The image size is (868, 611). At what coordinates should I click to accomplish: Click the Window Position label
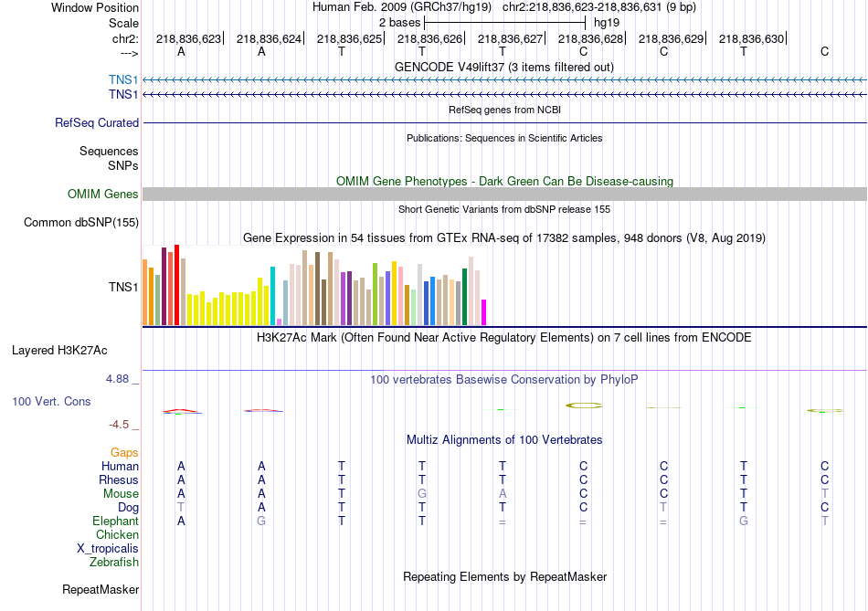95,7
